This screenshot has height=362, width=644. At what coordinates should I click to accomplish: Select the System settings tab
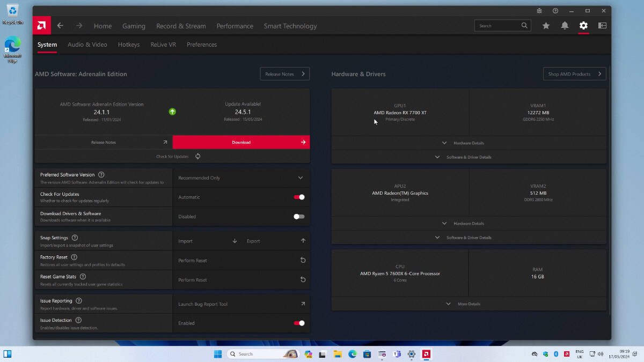coord(47,45)
